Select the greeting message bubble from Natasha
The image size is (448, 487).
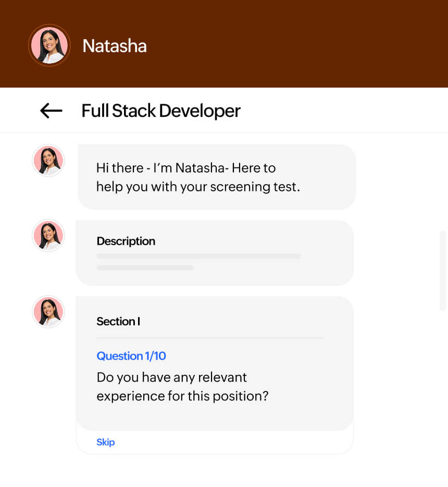pos(216,176)
